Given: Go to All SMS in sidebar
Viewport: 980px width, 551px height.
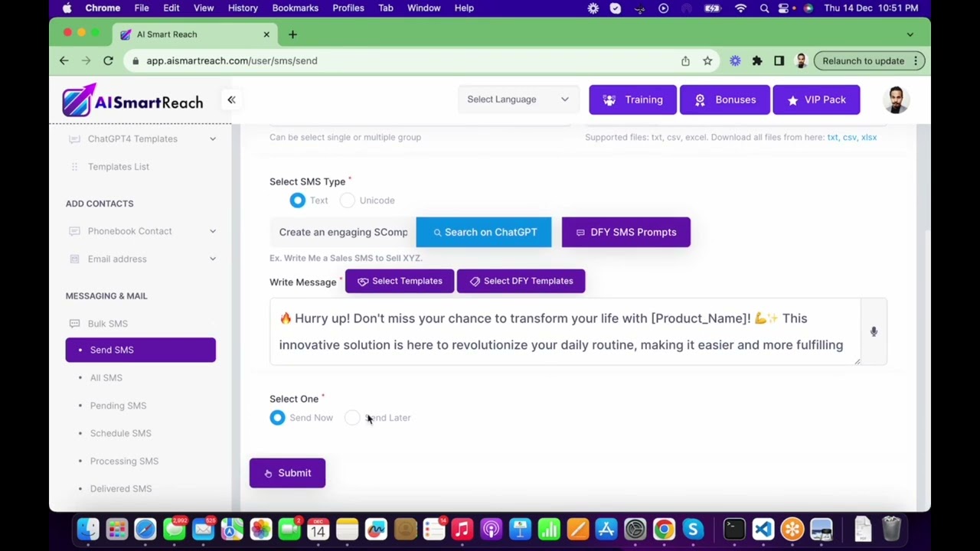Looking at the screenshot, I should point(106,378).
